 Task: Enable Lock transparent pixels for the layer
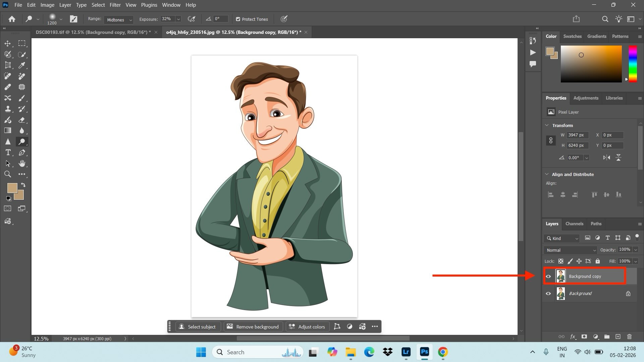[560, 261]
